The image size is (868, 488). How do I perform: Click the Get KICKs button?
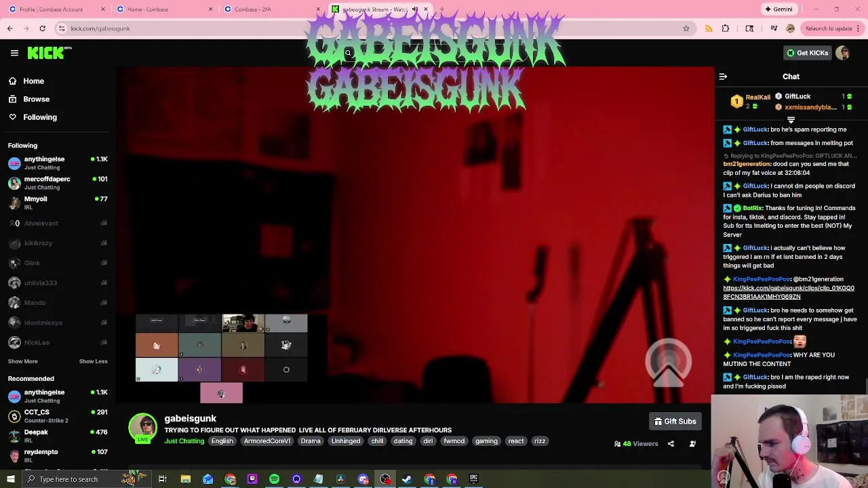click(807, 53)
